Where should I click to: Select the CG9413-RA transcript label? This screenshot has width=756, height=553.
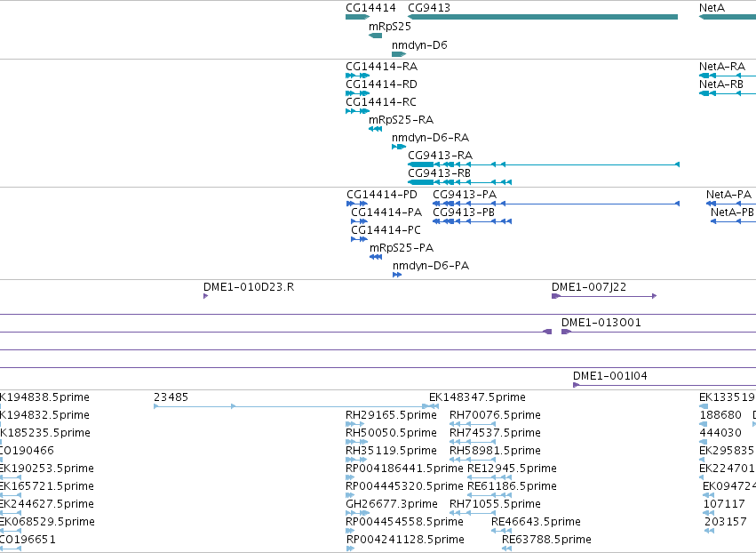(441, 156)
